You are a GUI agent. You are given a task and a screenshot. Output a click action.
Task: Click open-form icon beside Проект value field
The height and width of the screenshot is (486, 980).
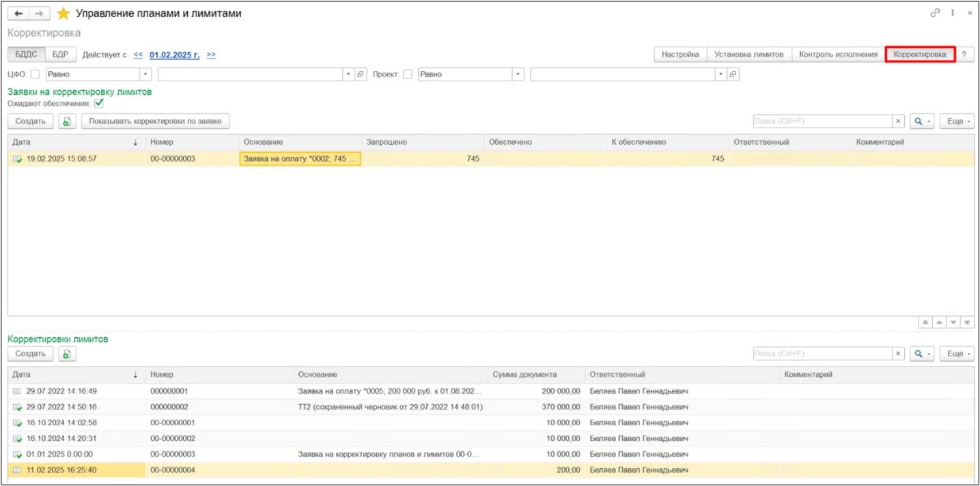(x=733, y=74)
